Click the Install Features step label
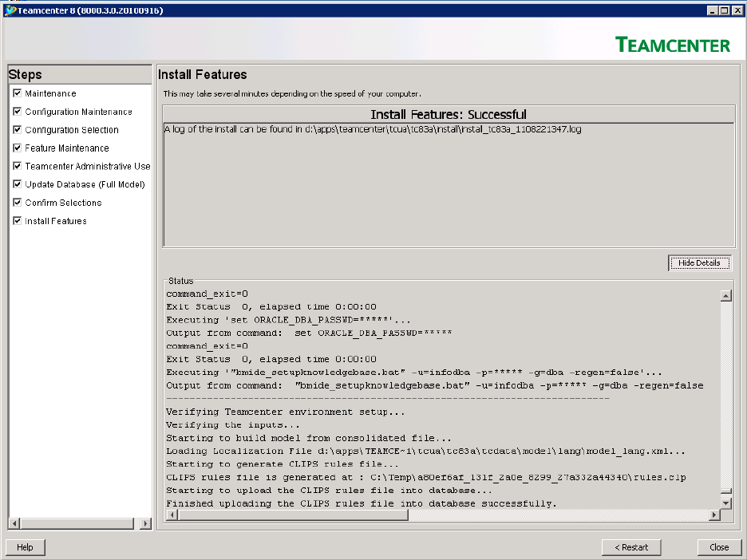Screen dimensions: 747x560 (x=56, y=221)
